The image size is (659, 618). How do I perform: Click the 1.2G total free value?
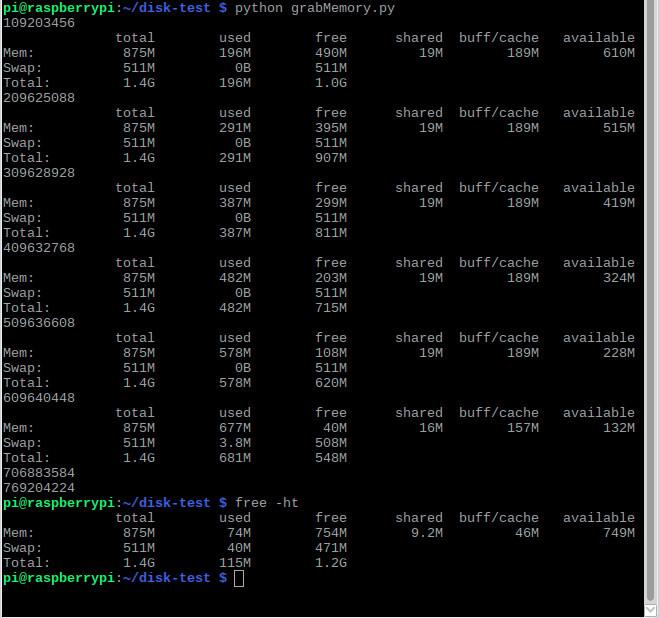(331, 563)
